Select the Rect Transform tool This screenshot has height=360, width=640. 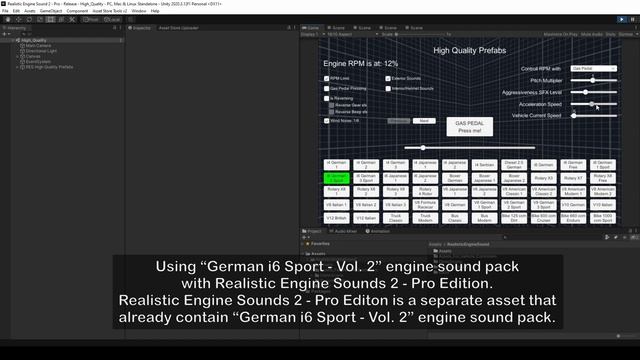click(50, 19)
